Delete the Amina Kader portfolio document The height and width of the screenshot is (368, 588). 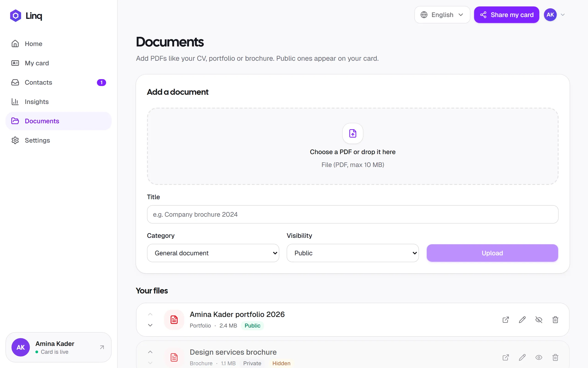pyautogui.click(x=555, y=320)
